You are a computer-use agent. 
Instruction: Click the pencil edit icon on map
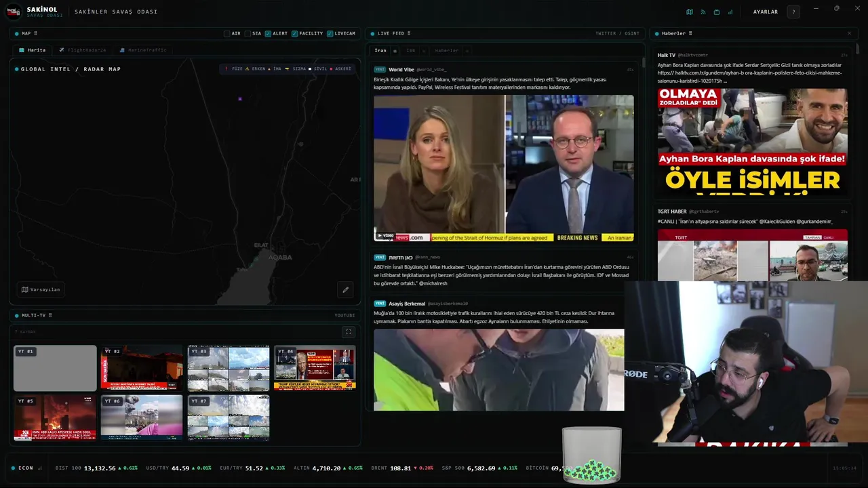[345, 289]
